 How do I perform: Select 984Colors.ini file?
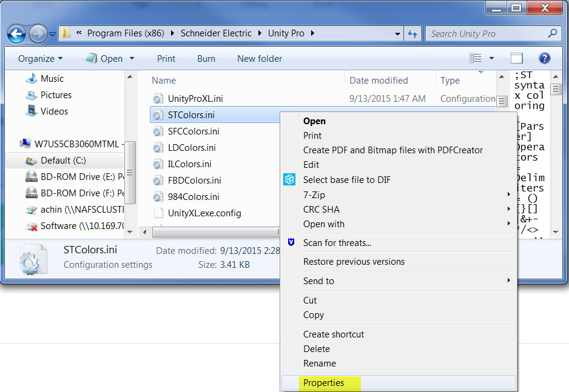coord(194,197)
